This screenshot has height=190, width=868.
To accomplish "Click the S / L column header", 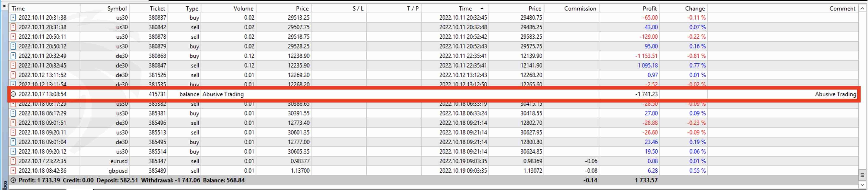I will click(339, 8).
